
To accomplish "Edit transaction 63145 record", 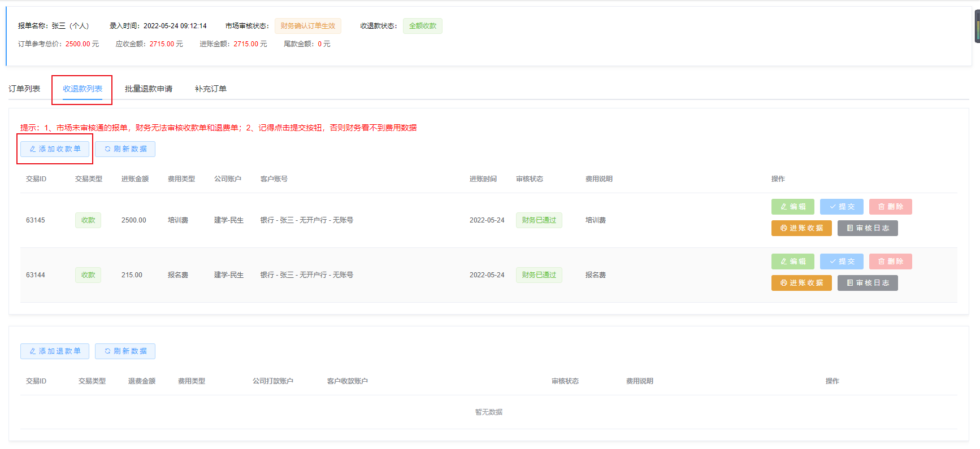I will pos(792,207).
